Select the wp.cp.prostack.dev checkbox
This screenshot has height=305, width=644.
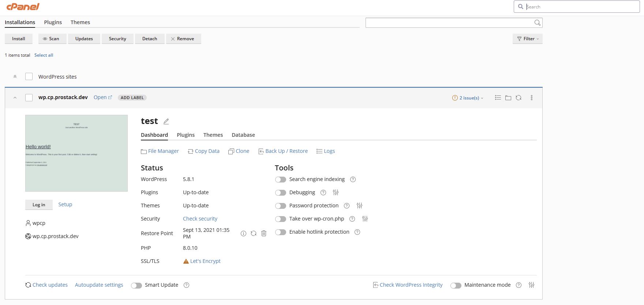[x=29, y=98]
